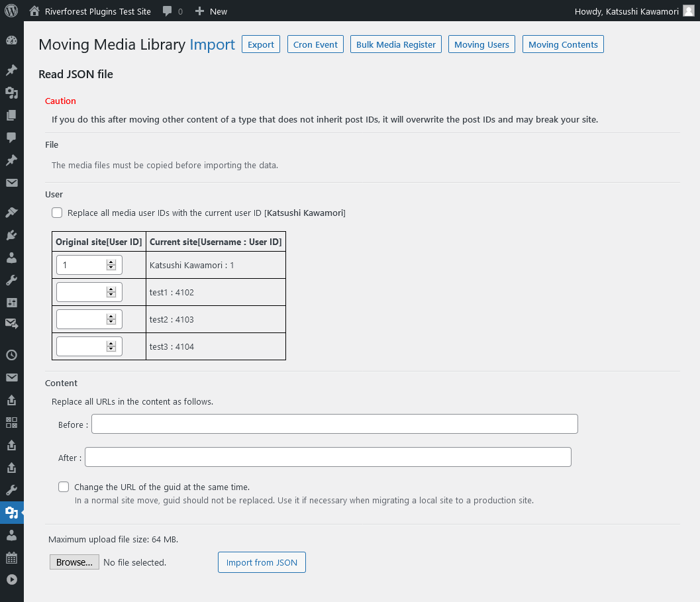Click the 'test2 : 4103' table cell

(216, 319)
